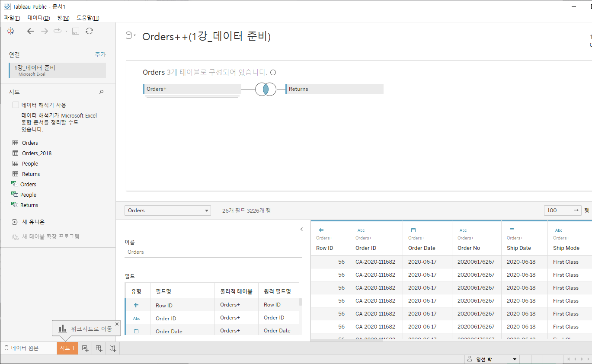
Task: Enable the data interpreter checkbox
Action: [16, 105]
